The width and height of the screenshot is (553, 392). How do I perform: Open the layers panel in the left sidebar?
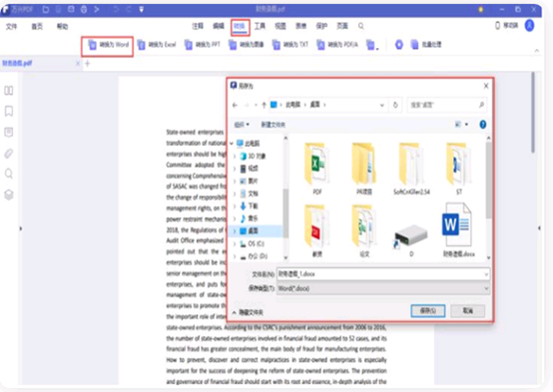click(9, 195)
